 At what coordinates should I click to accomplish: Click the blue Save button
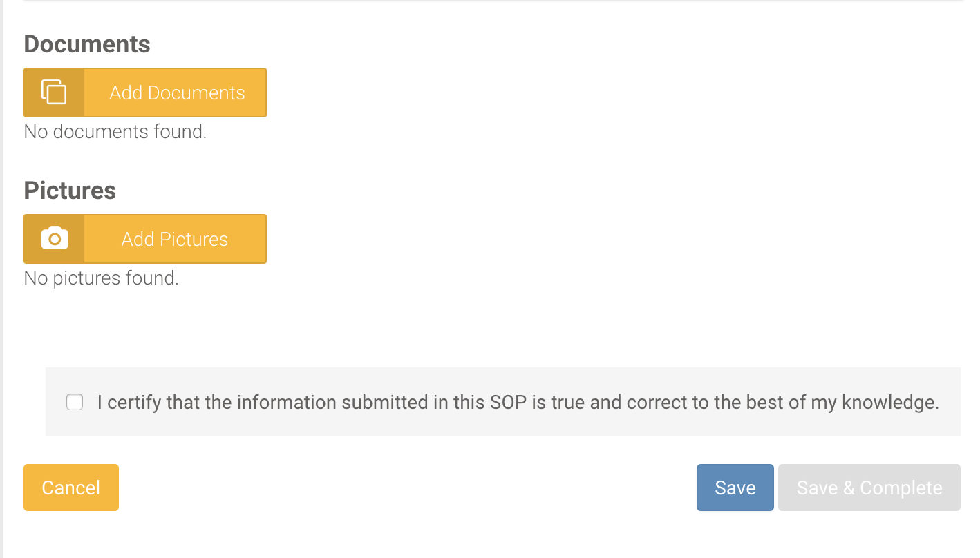click(735, 488)
